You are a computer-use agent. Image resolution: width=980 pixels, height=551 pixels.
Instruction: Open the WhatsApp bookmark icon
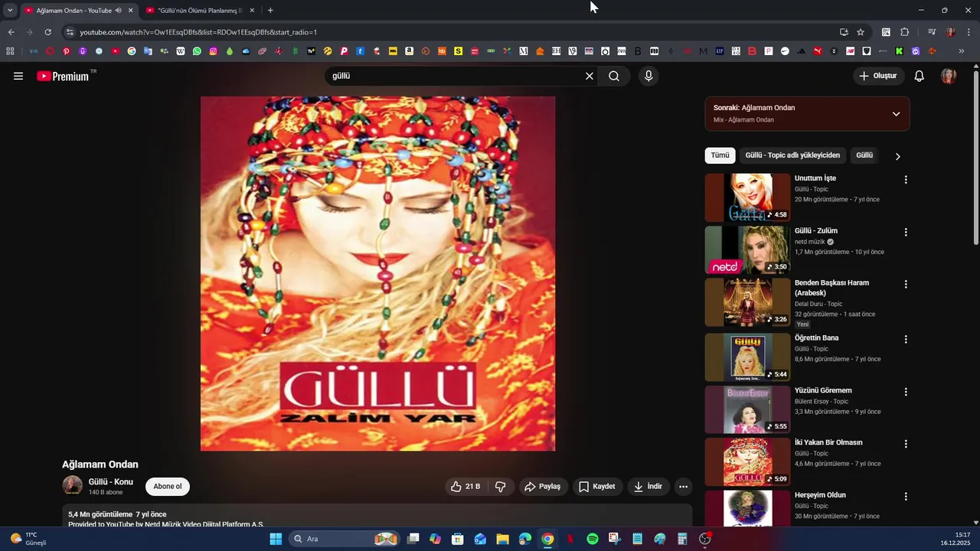[197, 51]
